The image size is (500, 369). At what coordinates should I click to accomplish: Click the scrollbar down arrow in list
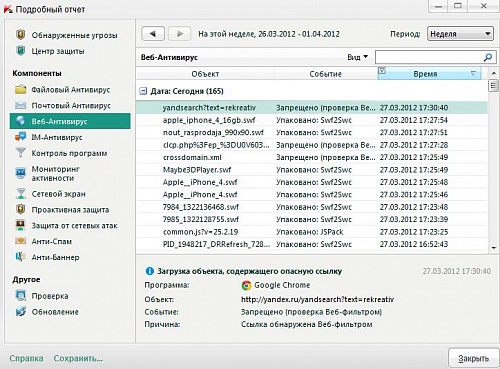click(493, 248)
